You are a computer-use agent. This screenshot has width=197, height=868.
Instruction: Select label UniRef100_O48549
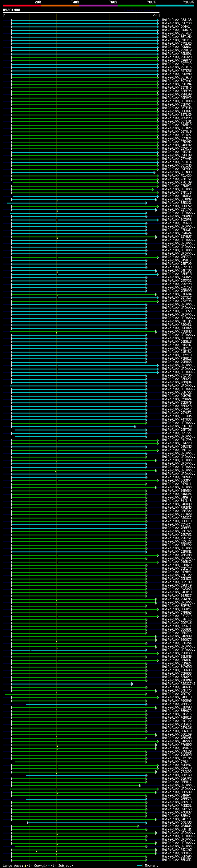tap(177, 125)
